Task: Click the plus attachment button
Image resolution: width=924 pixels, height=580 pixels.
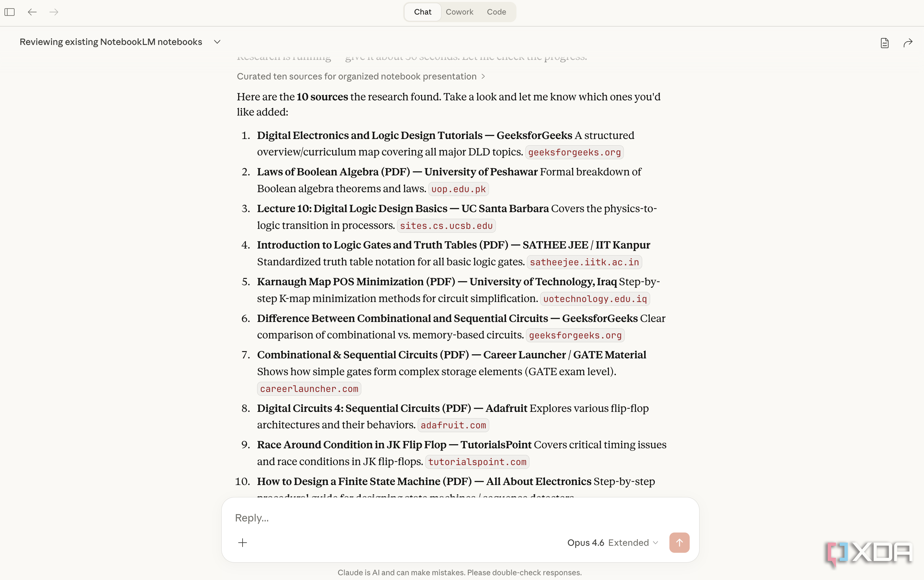Action: [243, 542]
